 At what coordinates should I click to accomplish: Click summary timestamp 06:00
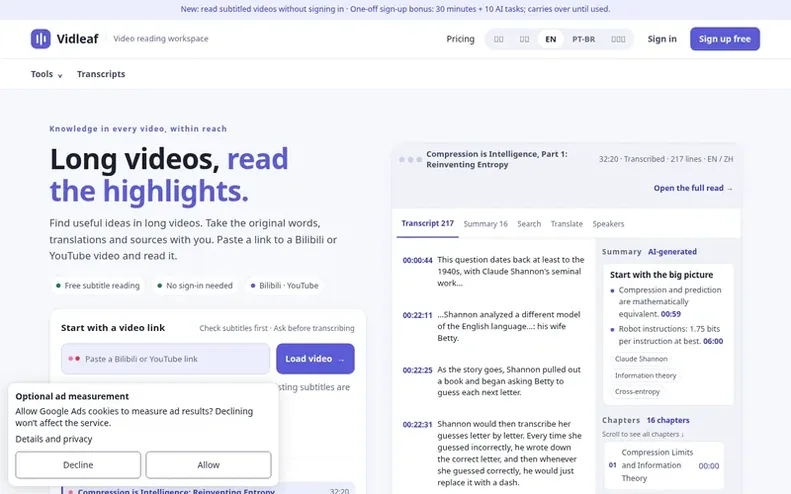713,341
